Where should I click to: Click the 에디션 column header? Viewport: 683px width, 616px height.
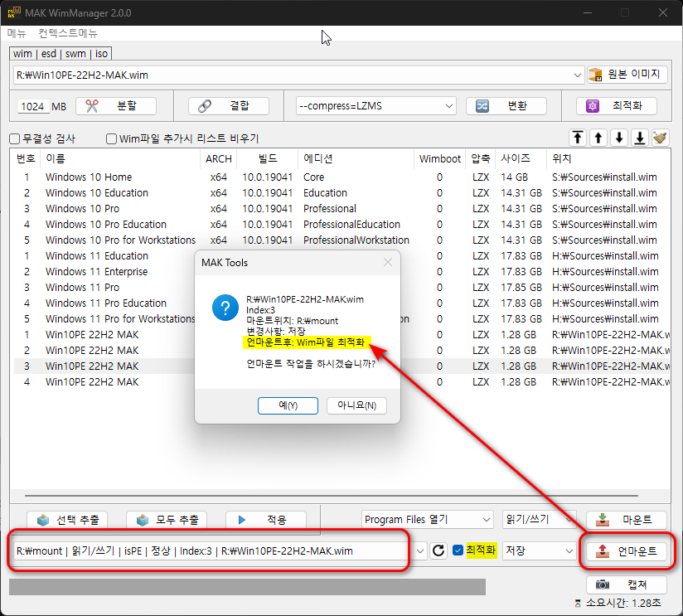coord(356,158)
